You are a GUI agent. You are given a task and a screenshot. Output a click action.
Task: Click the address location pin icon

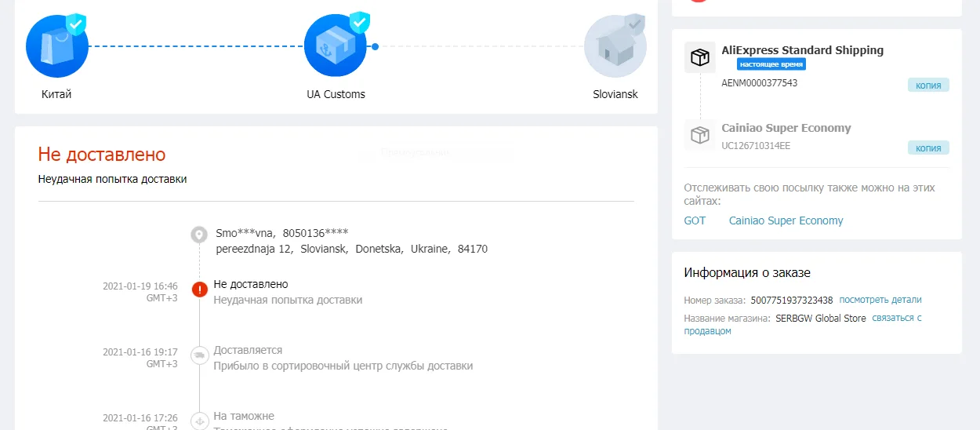pyautogui.click(x=199, y=235)
